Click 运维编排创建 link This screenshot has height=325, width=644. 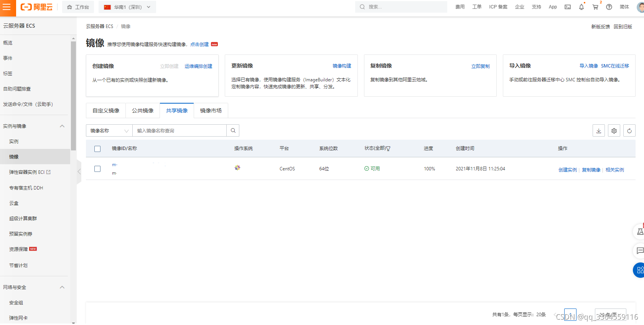198,66
